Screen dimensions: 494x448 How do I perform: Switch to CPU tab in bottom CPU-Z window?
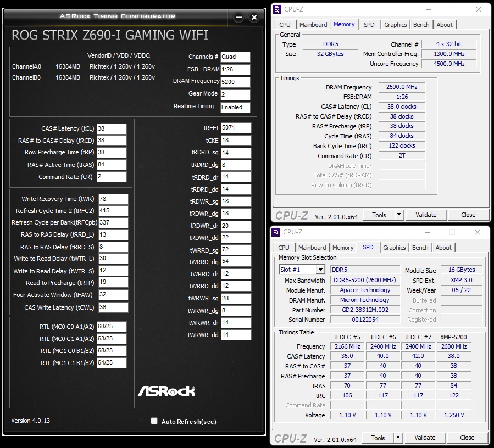tap(284, 248)
